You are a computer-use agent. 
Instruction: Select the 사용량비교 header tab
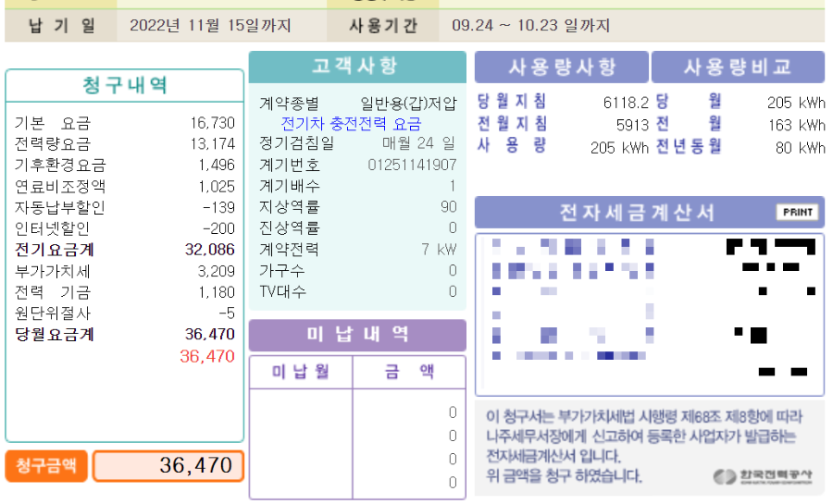coord(738,67)
